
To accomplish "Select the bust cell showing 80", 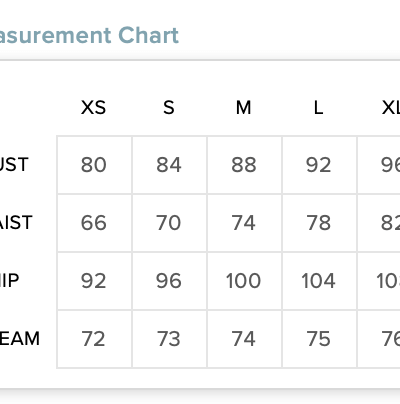I will pyautogui.click(x=94, y=165).
